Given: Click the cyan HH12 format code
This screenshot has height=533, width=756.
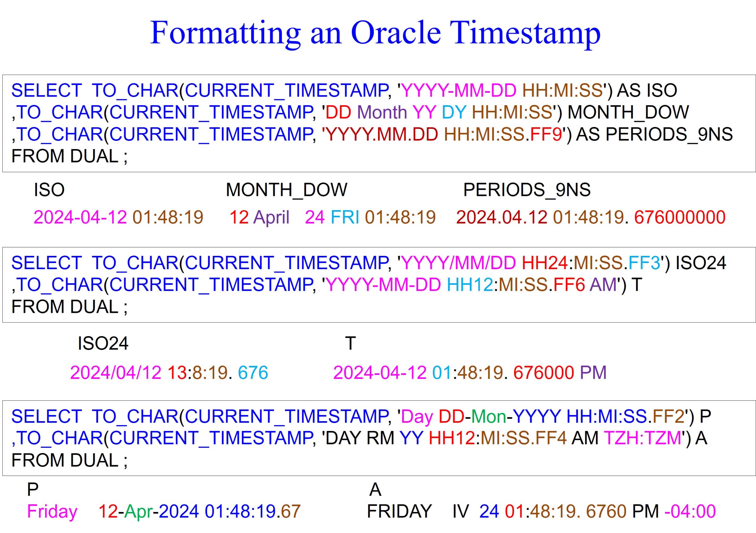Looking at the screenshot, I should pyautogui.click(x=470, y=285).
